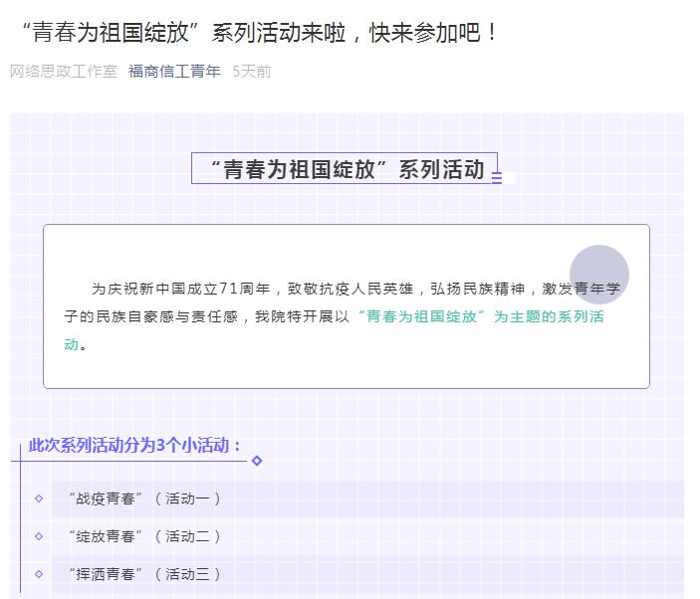Click the author name 网络思政工作室
Image resolution: width=700 pixels, height=599 pixels.
point(64,72)
